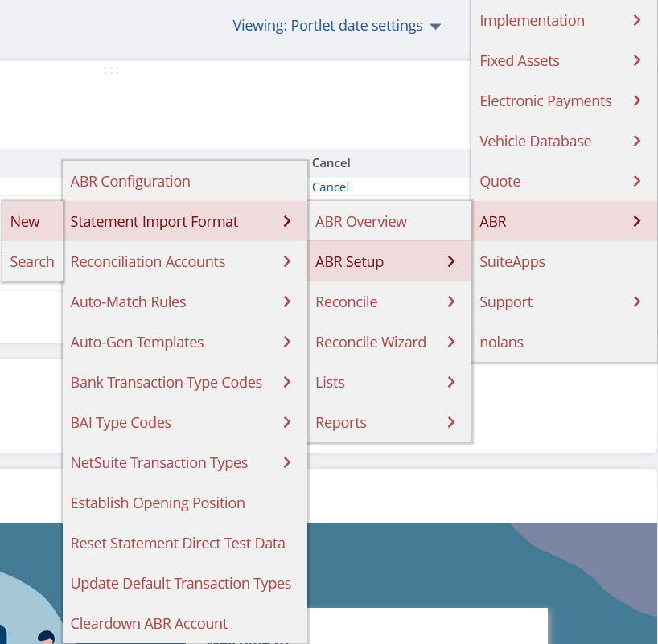
Task: Open ABR Configuration menu entry
Action: (130, 182)
